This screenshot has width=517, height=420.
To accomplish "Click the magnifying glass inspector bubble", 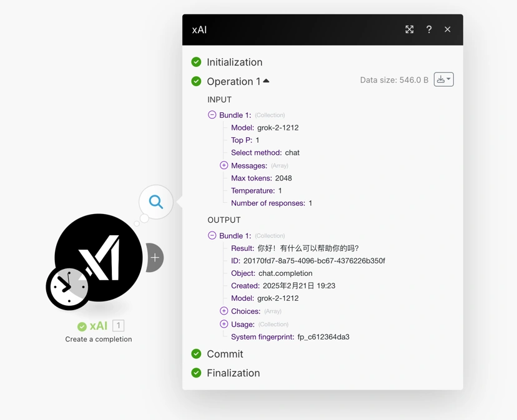I will click(x=156, y=202).
